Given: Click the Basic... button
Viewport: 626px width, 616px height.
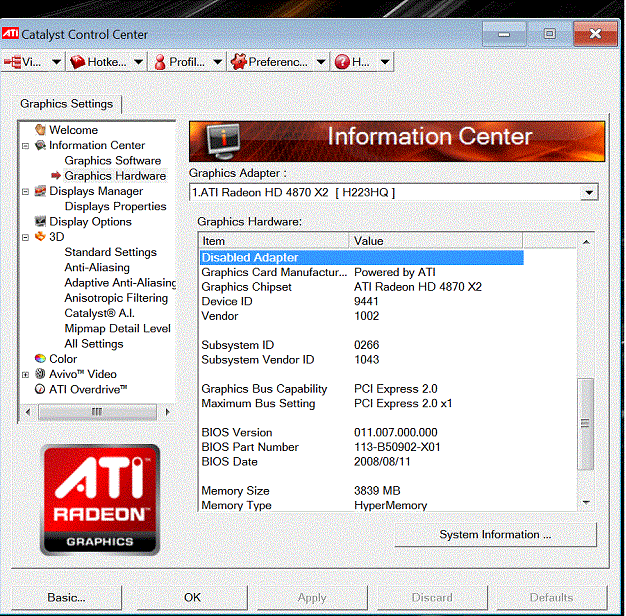Looking at the screenshot, I should click(x=66, y=597).
